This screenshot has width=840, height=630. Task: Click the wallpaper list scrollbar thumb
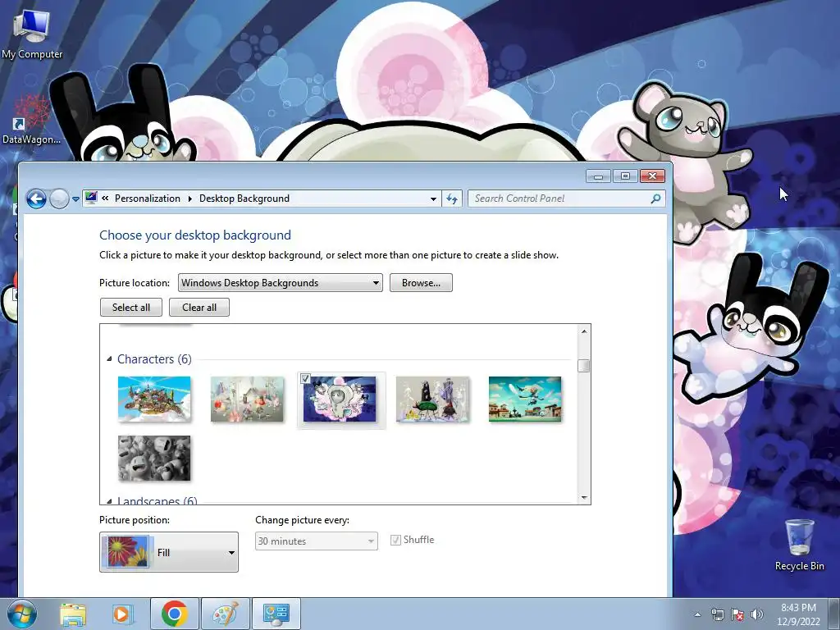click(x=584, y=366)
